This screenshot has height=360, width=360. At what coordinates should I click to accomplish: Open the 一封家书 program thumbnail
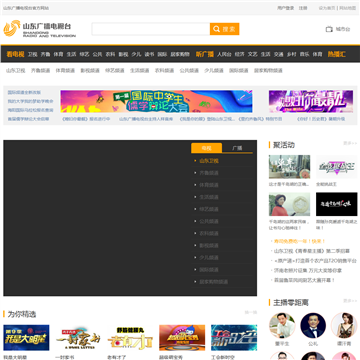pyautogui.click(x=78, y=338)
